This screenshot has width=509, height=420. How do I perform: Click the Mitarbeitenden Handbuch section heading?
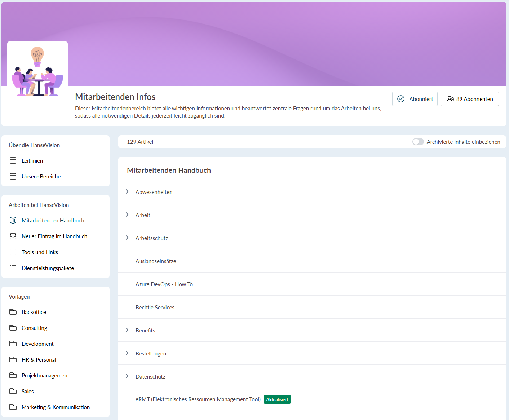click(169, 170)
